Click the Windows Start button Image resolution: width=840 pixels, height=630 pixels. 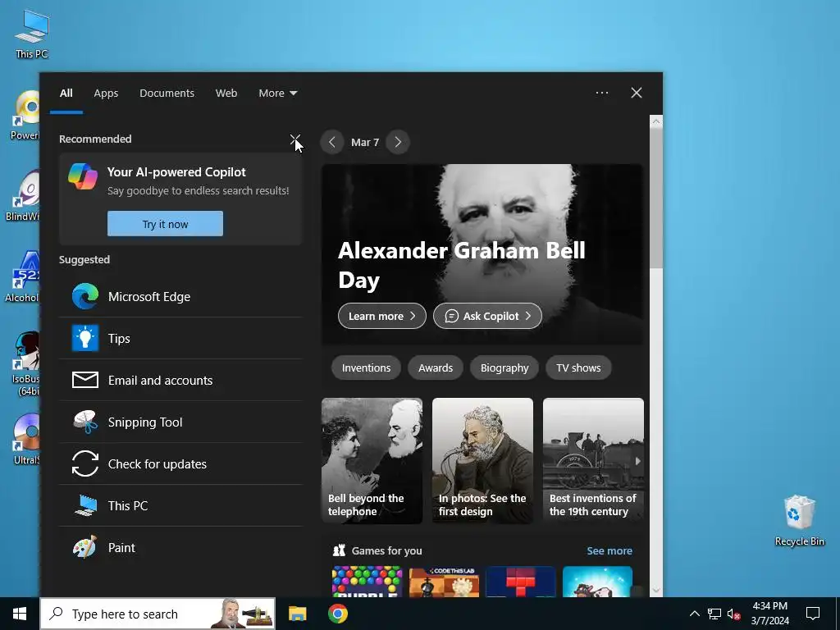click(20, 614)
